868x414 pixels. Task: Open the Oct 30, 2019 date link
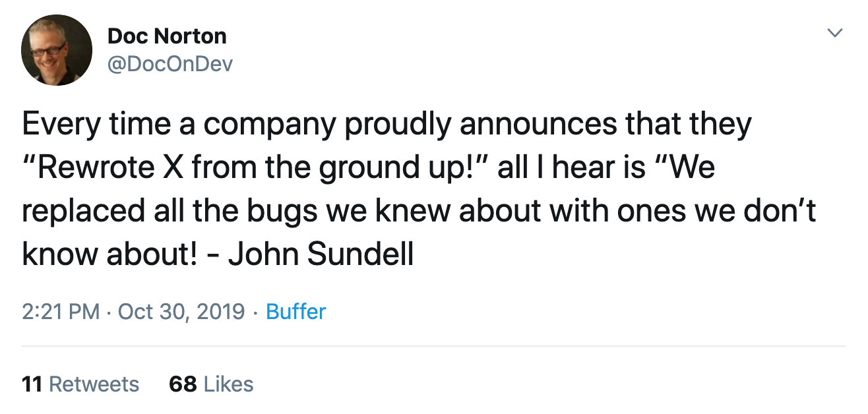point(181,311)
